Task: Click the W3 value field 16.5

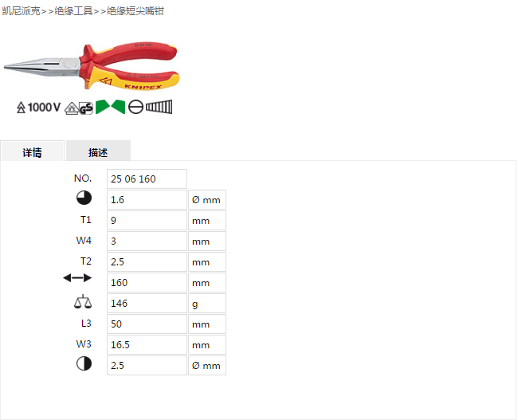Action: 147,344
